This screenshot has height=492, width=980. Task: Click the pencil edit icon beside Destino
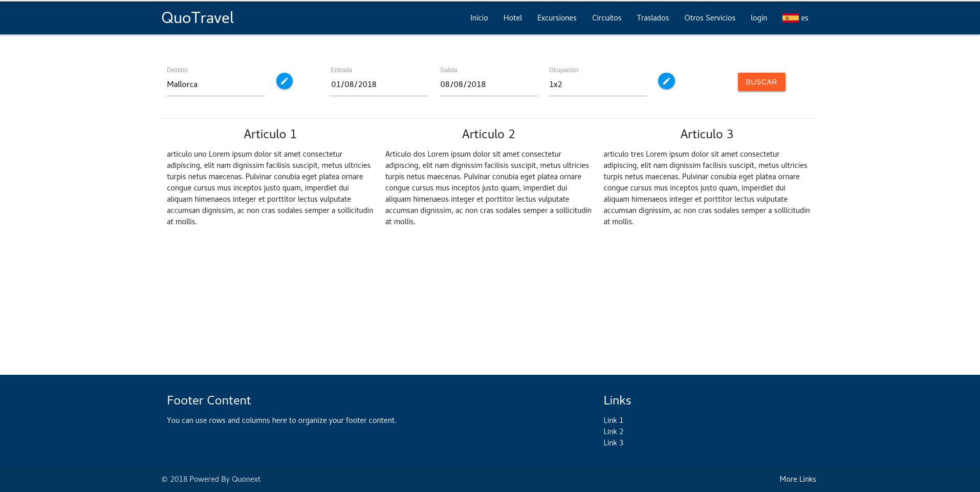285,81
